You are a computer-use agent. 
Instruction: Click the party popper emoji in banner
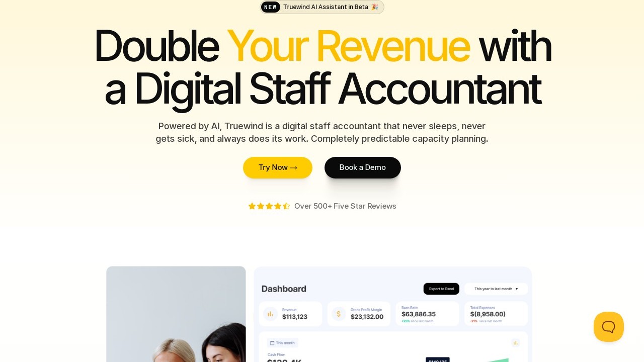[x=374, y=7]
